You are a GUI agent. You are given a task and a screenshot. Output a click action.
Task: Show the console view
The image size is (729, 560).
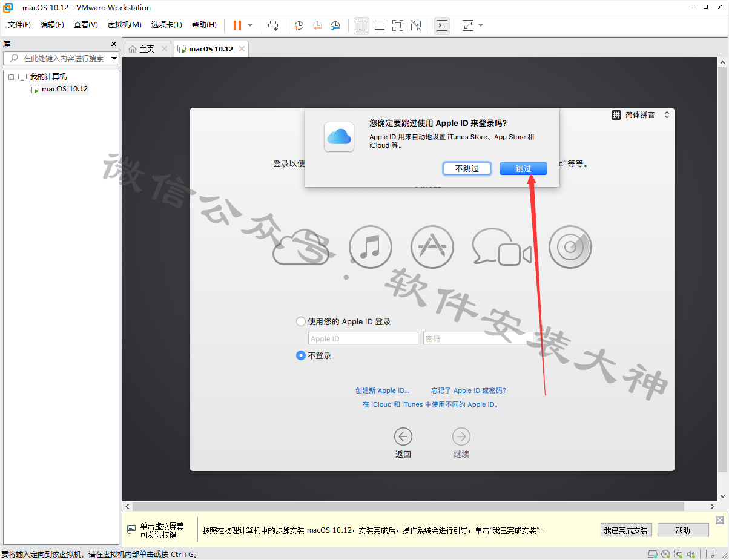(442, 25)
